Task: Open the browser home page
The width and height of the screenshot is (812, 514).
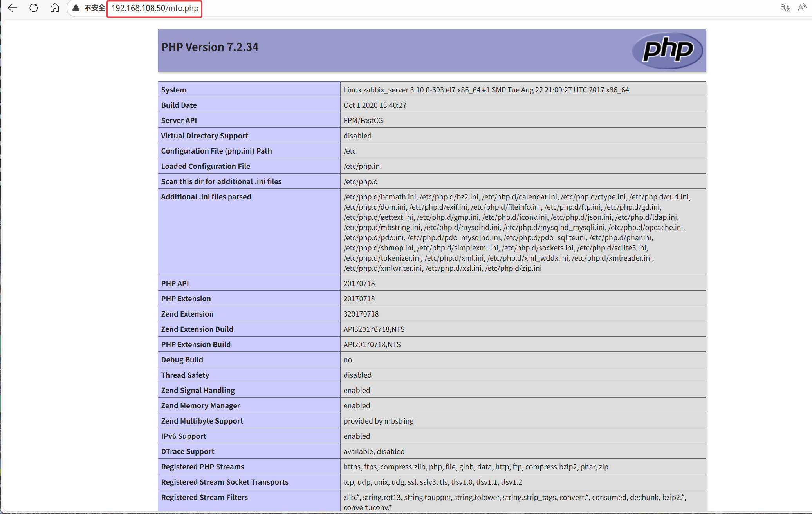Action: click(55, 8)
